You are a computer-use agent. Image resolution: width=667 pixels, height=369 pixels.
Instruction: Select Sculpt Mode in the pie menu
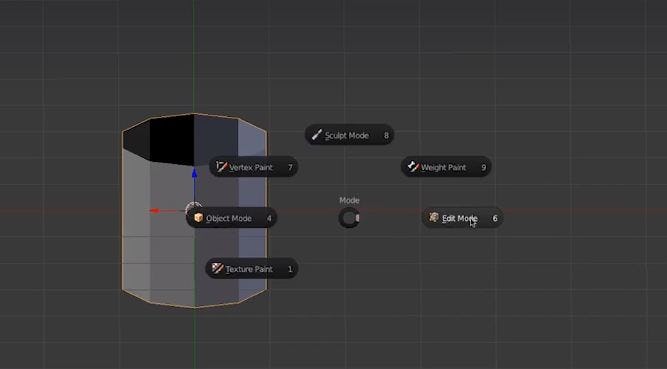pyautogui.click(x=349, y=135)
